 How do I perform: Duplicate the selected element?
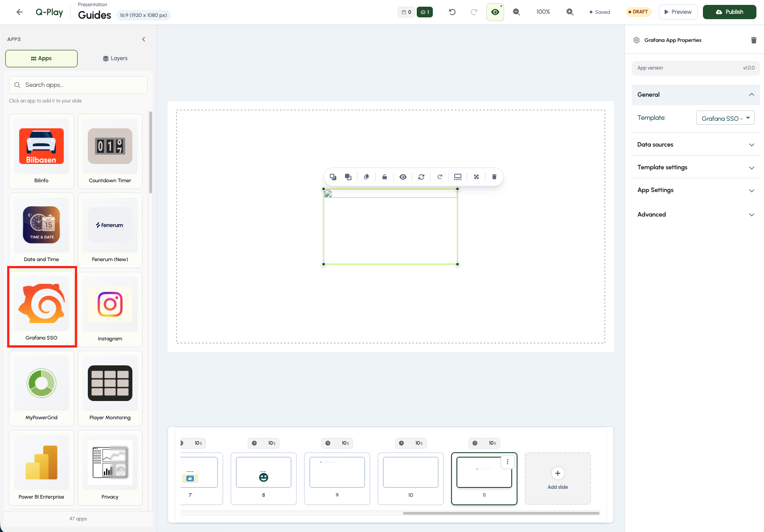(x=366, y=177)
